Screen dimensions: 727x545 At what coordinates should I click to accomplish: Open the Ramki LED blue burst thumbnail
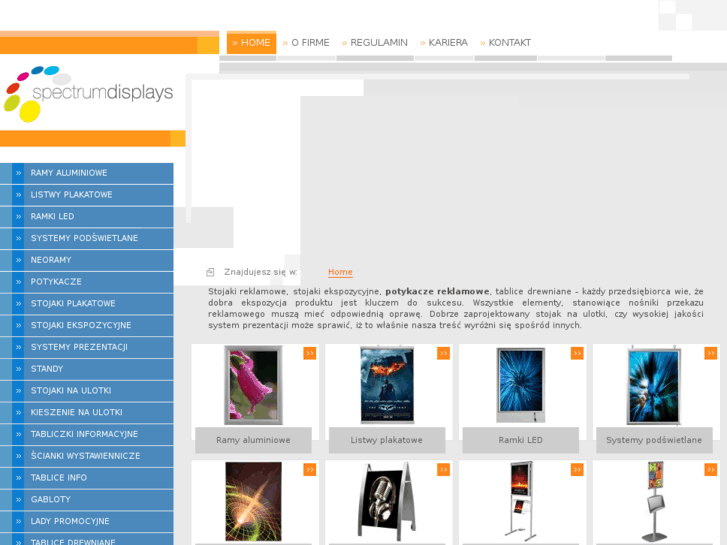pos(521,385)
